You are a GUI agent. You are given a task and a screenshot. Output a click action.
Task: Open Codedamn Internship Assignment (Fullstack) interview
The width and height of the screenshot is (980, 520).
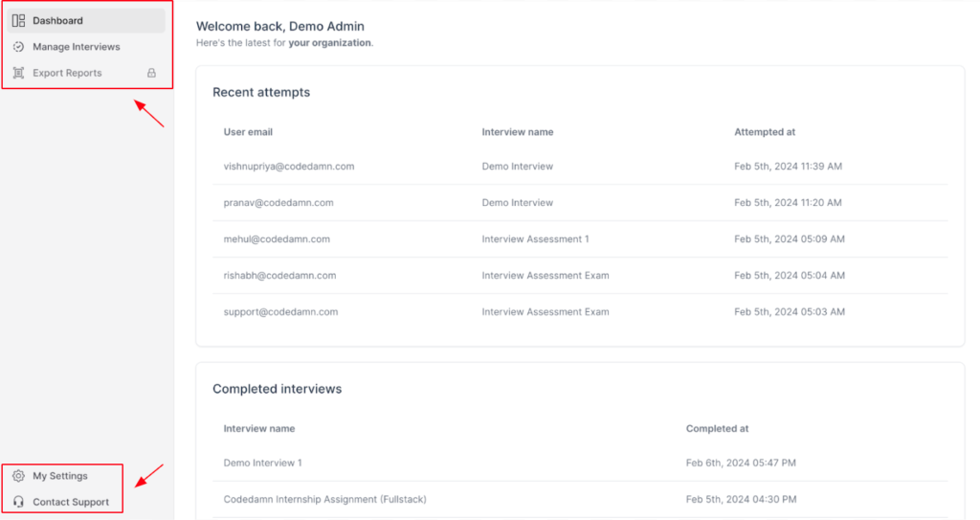click(580, 499)
